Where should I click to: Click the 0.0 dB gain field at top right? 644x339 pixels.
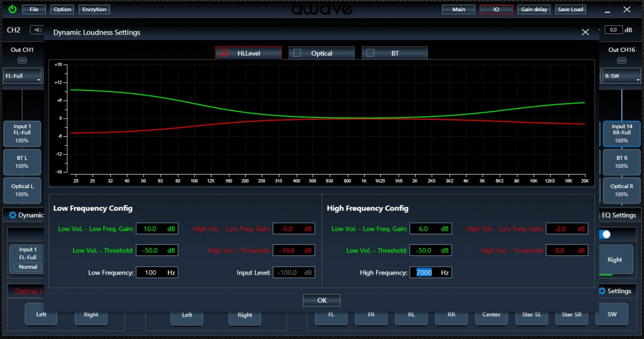(x=613, y=29)
